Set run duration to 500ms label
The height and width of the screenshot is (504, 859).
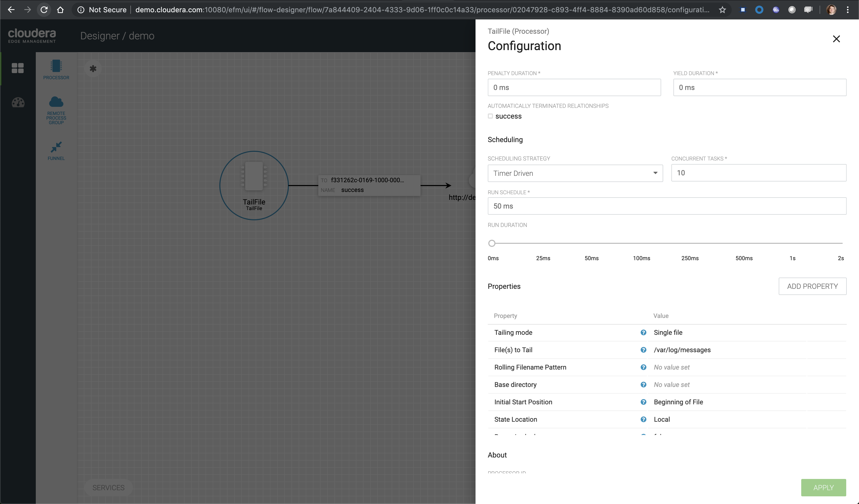tap(744, 258)
